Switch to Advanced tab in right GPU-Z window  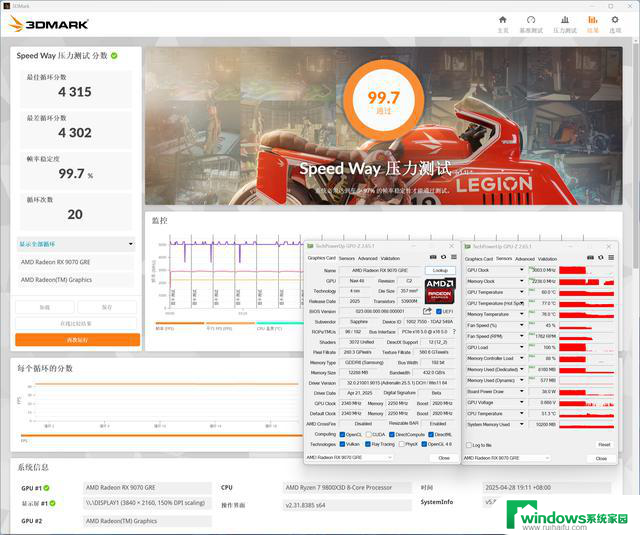[x=525, y=259]
